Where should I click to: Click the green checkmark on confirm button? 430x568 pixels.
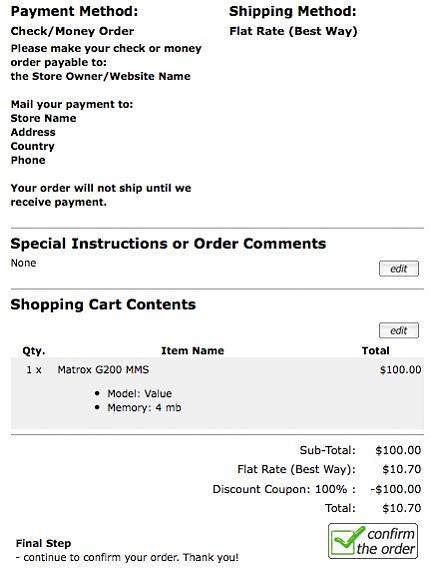tap(348, 540)
